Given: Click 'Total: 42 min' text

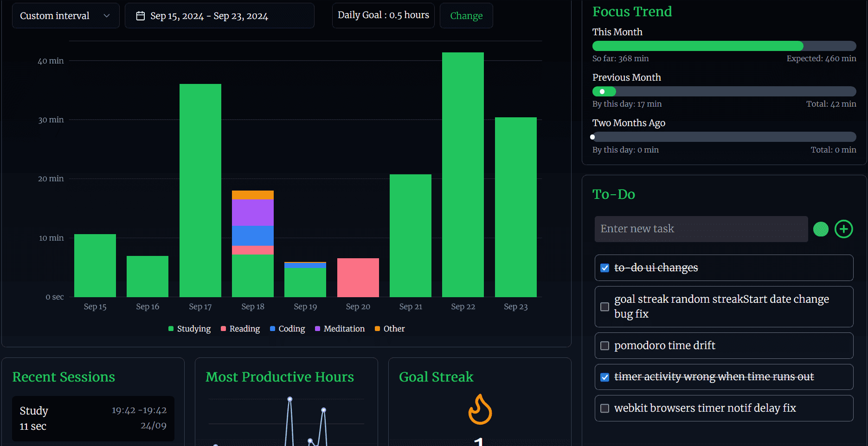Looking at the screenshot, I should (x=831, y=104).
